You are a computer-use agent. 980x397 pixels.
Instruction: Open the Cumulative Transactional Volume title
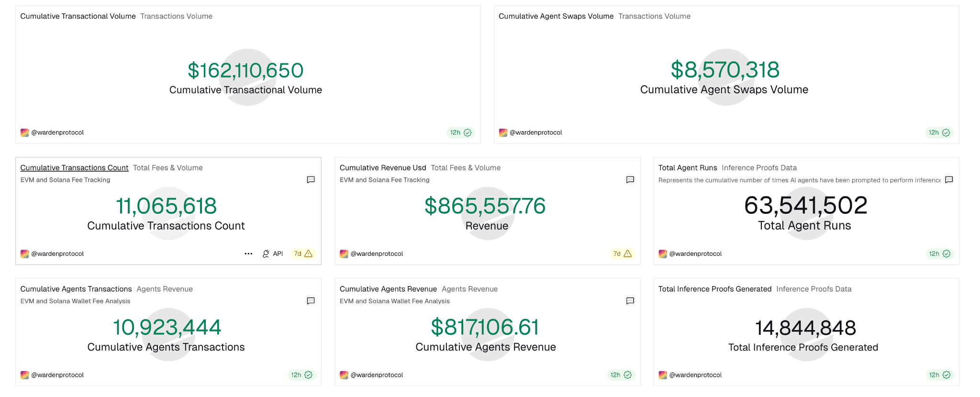[78, 16]
